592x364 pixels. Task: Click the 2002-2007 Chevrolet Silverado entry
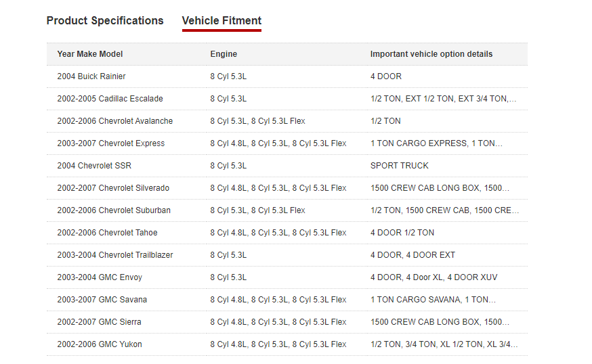[x=113, y=188]
